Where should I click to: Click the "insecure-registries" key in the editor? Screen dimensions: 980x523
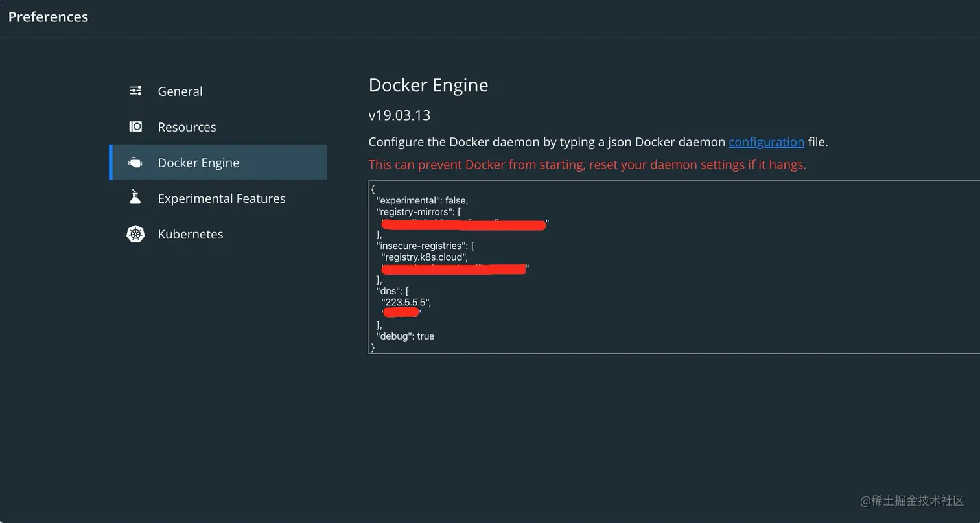[421, 246]
